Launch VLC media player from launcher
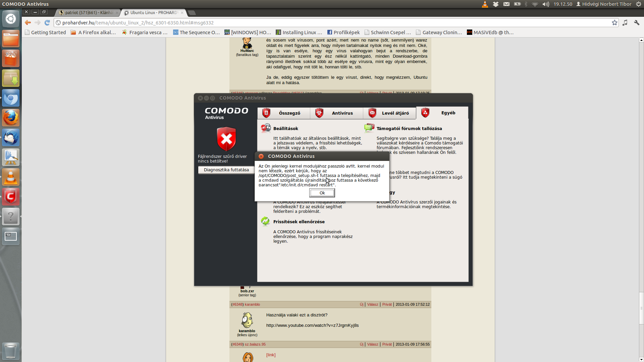Viewport: 644px width, 362px height. (x=11, y=177)
